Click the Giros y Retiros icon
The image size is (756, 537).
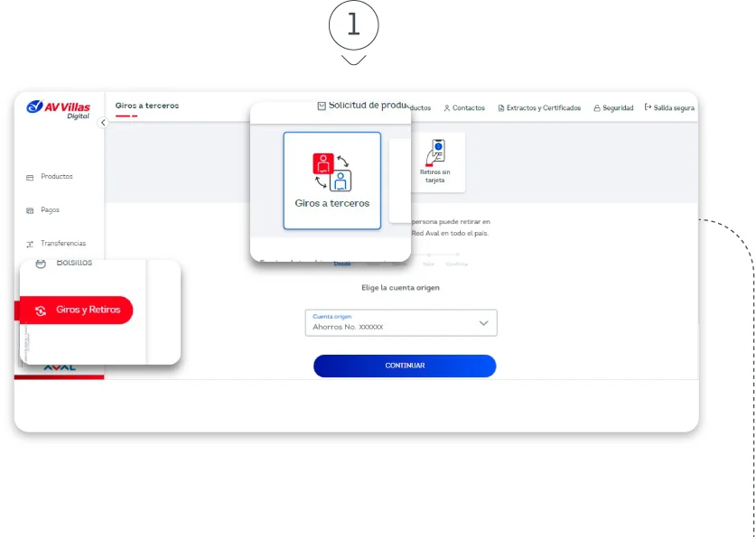point(41,310)
